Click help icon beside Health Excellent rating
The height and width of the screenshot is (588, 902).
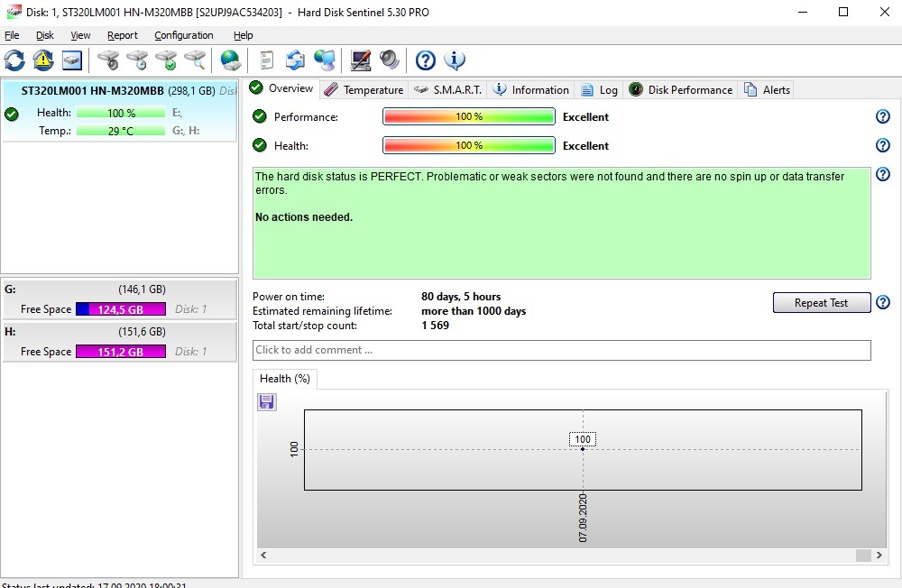pos(882,145)
